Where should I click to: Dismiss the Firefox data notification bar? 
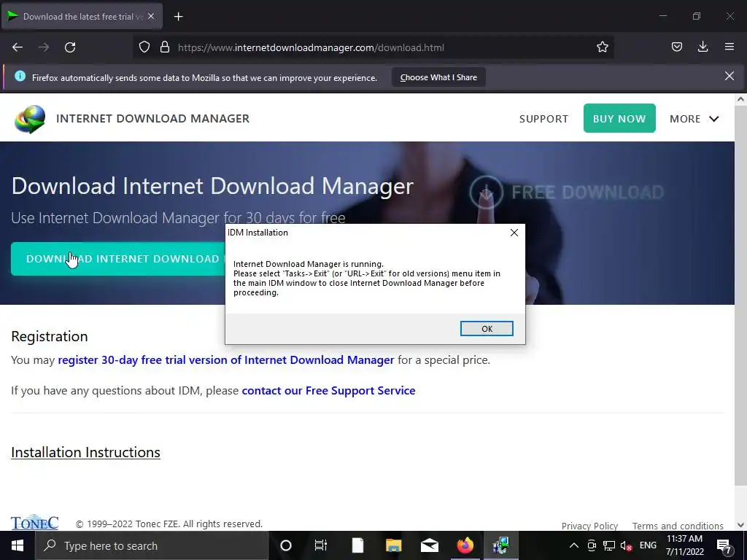click(729, 76)
